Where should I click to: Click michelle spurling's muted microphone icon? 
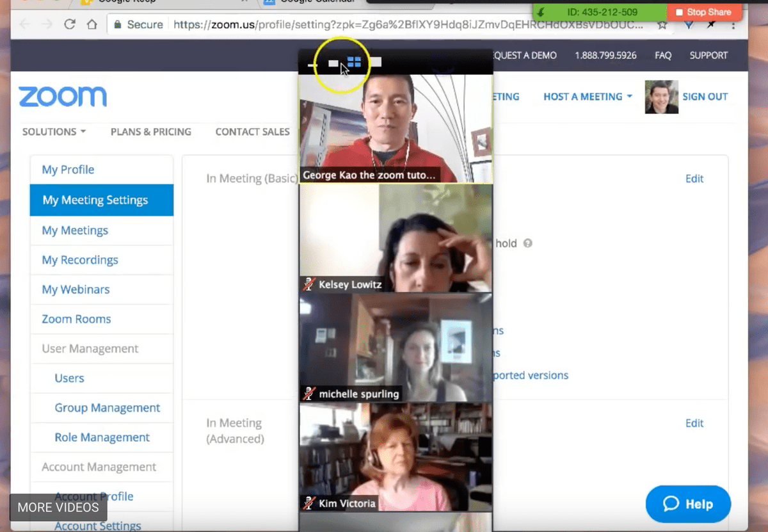tap(309, 394)
